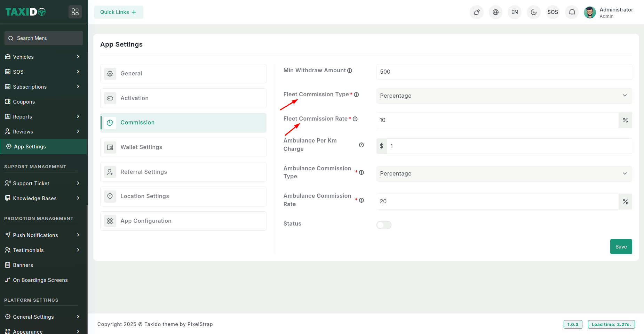Click the SOS icon in top bar

point(552,12)
